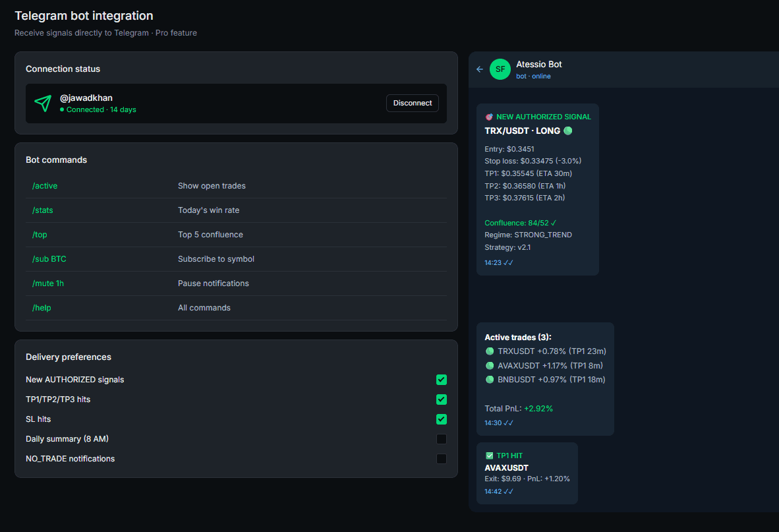The height and width of the screenshot is (532, 779).
Task: Click 'Total PnL: +2.92%' value
Action: coord(538,408)
